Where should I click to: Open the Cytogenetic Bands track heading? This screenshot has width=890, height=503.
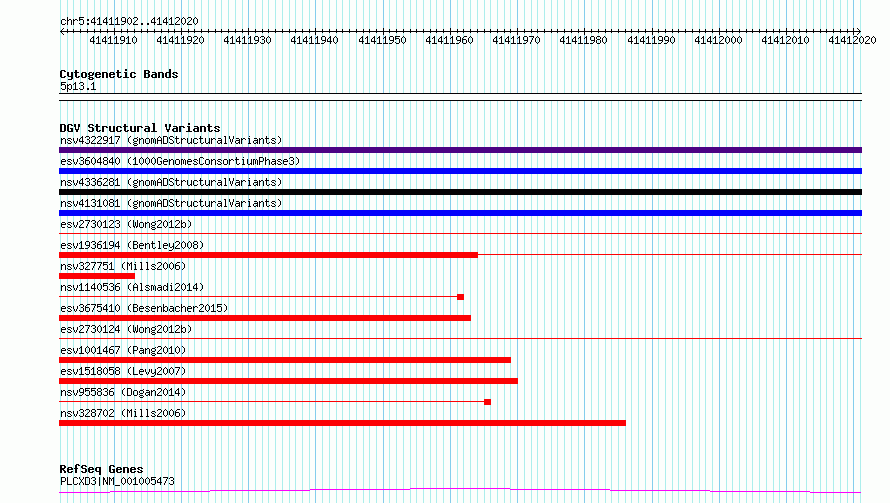[119, 74]
